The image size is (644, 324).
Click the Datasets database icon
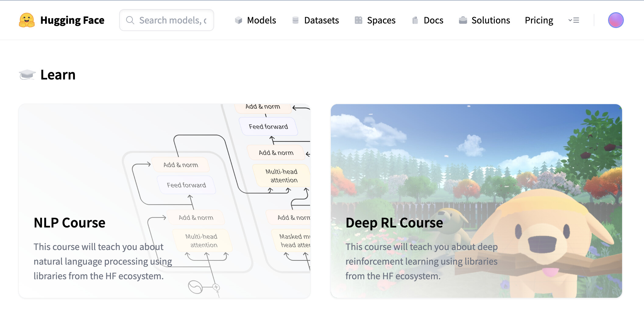(295, 20)
